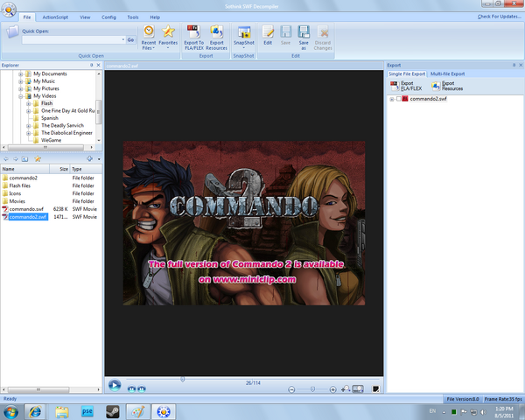Launch Internet Explorer from the taskbar
Image resolution: width=525 pixels, height=420 pixels.
(35, 411)
